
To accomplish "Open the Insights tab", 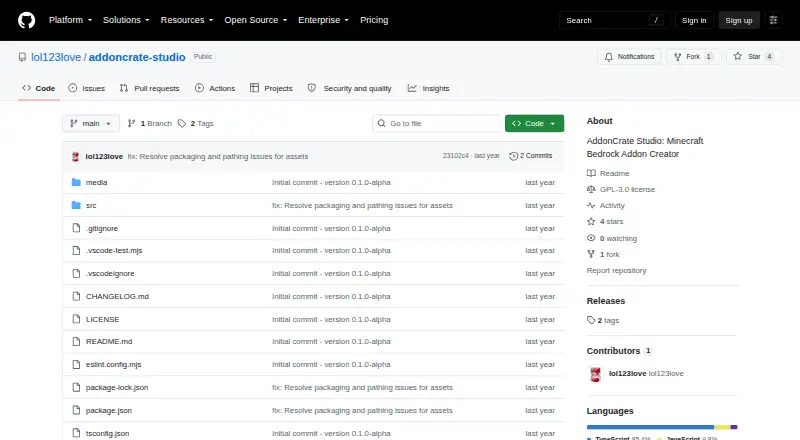I will (x=429, y=88).
